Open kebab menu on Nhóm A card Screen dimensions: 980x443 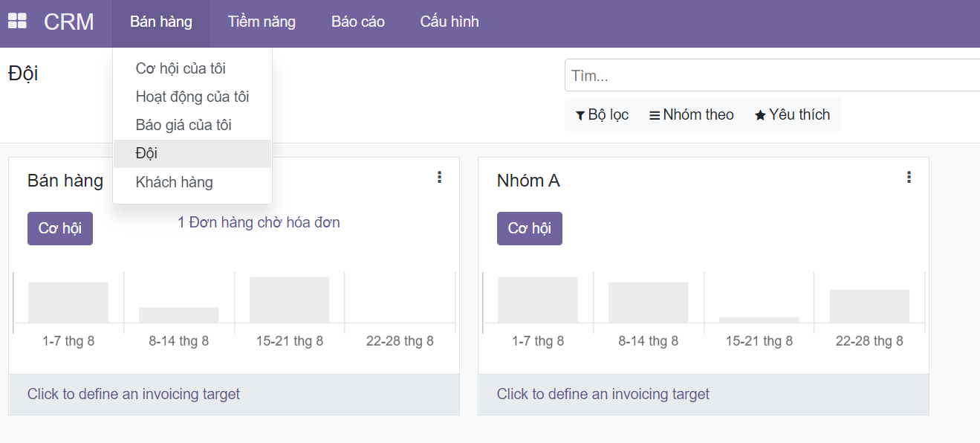click(909, 177)
